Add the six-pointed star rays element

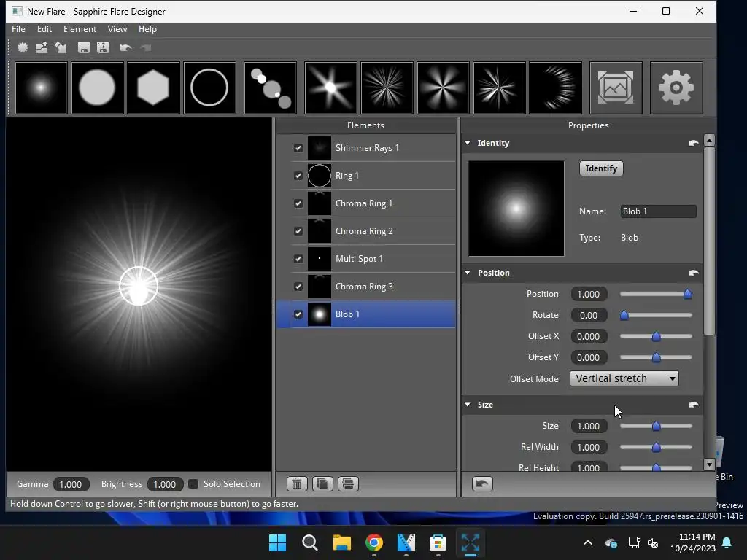[x=330, y=87]
